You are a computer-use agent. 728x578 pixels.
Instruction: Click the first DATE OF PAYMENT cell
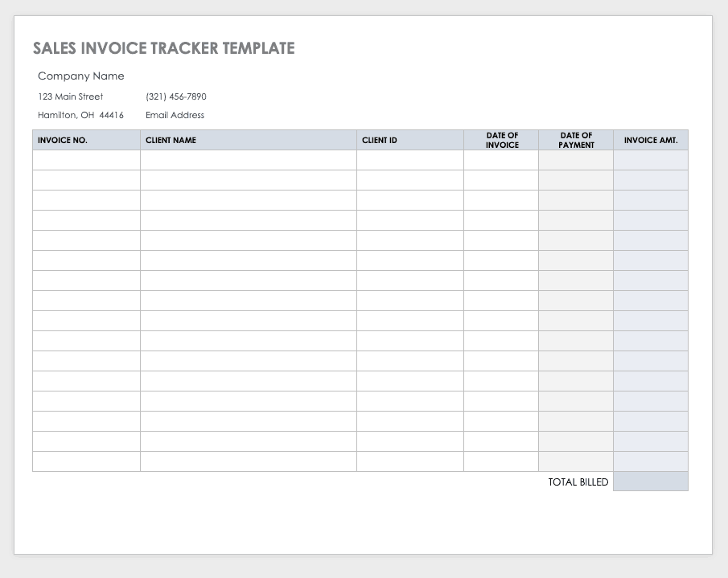[x=576, y=160]
